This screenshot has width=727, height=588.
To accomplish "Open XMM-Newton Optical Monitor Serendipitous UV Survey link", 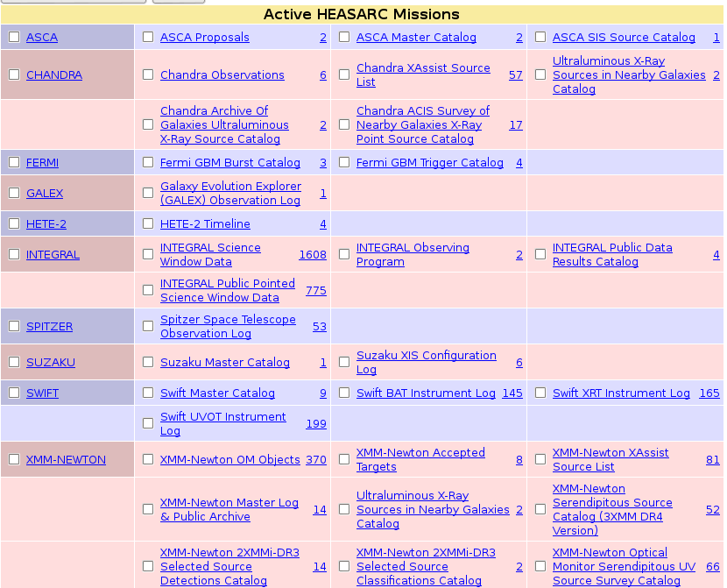I will click(x=624, y=566).
